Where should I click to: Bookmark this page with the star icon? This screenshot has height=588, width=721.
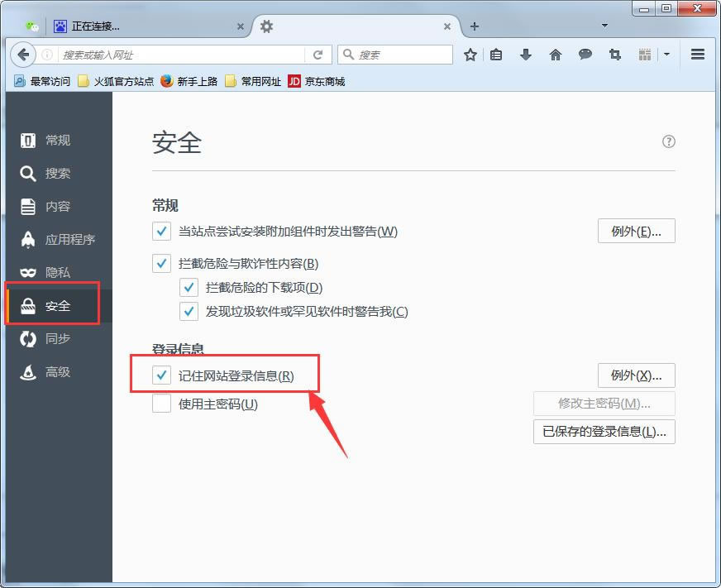pos(470,55)
